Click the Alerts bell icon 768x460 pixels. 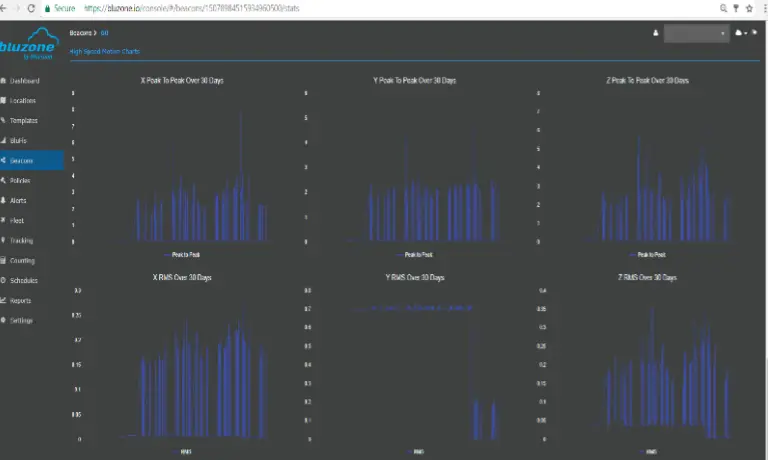(x=3, y=200)
